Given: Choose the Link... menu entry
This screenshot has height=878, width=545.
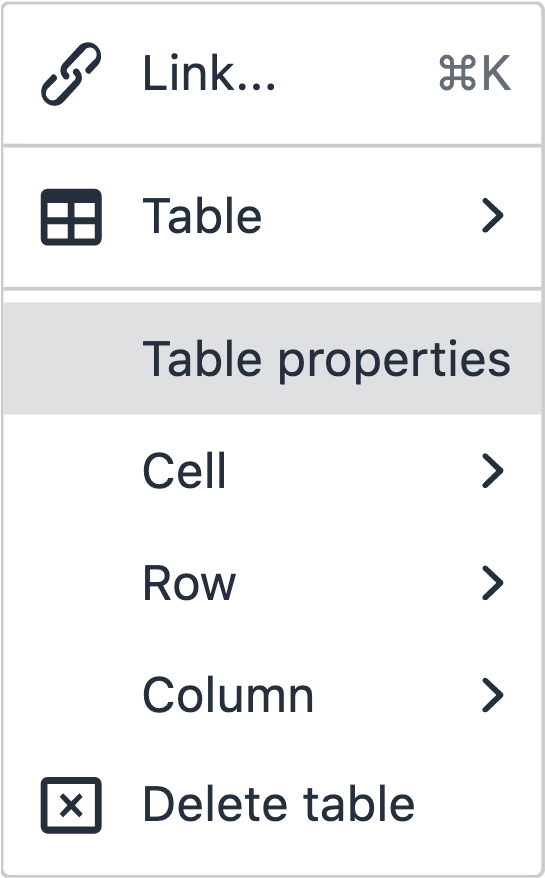Looking at the screenshot, I should click(x=272, y=73).
